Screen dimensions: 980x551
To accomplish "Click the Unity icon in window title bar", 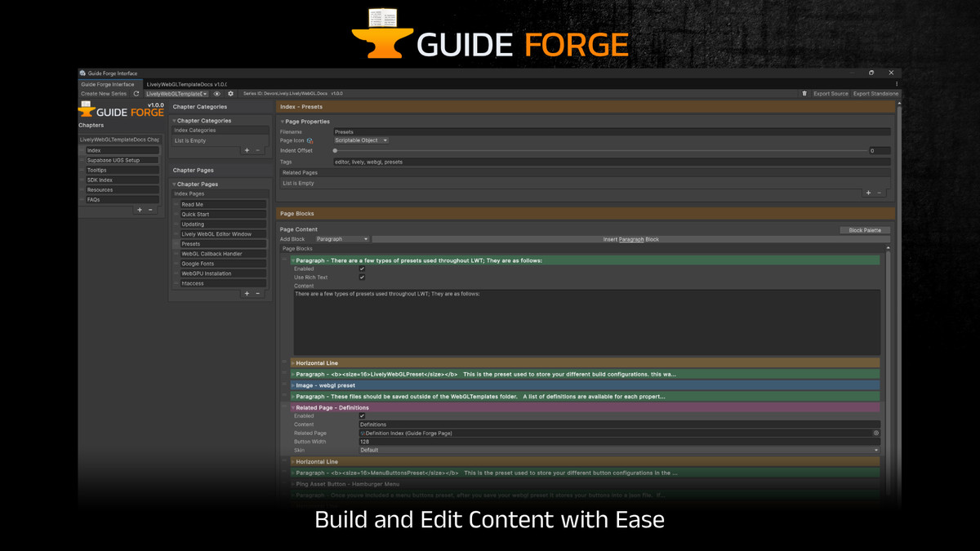I will pos(82,73).
